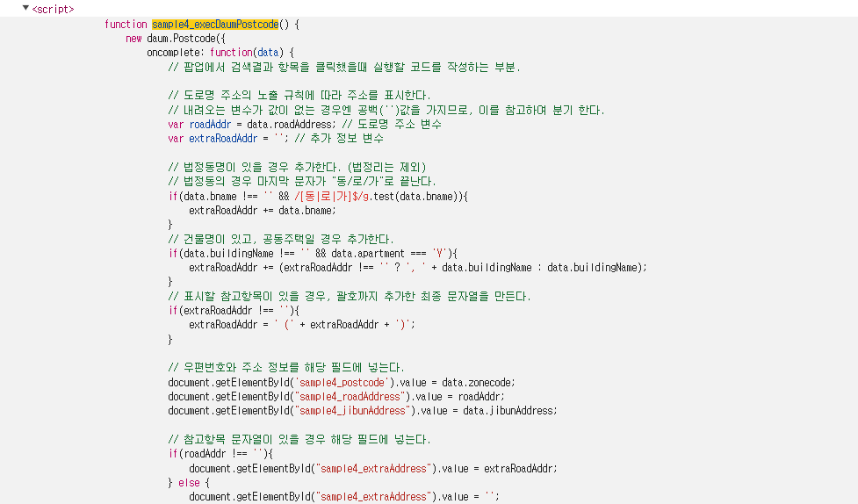Click the ternary data.buildingName line
This screenshot has width=858, height=504.
click(x=418, y=268)
